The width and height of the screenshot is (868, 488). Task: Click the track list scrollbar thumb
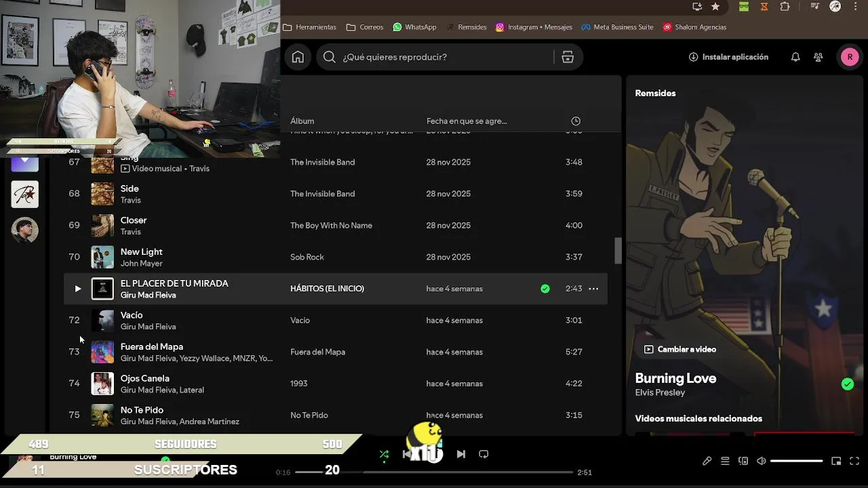click(x=618, y=251)
